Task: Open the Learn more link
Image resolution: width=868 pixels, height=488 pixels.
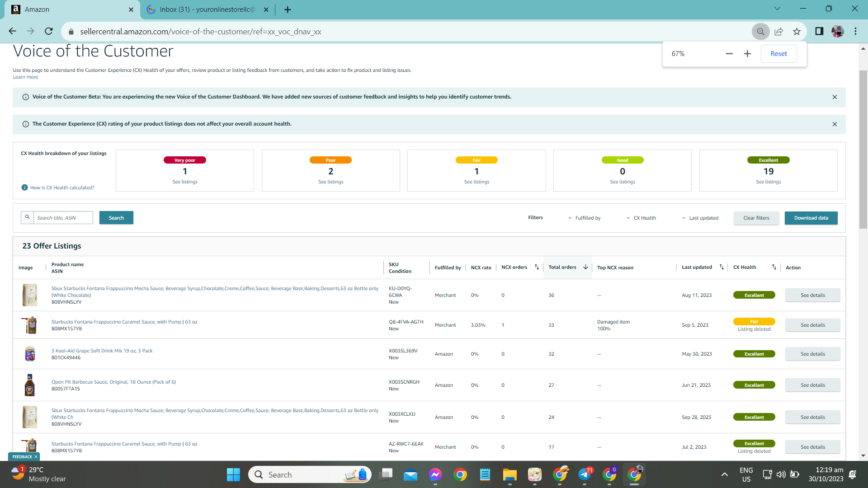Action: tap(25, 77)
